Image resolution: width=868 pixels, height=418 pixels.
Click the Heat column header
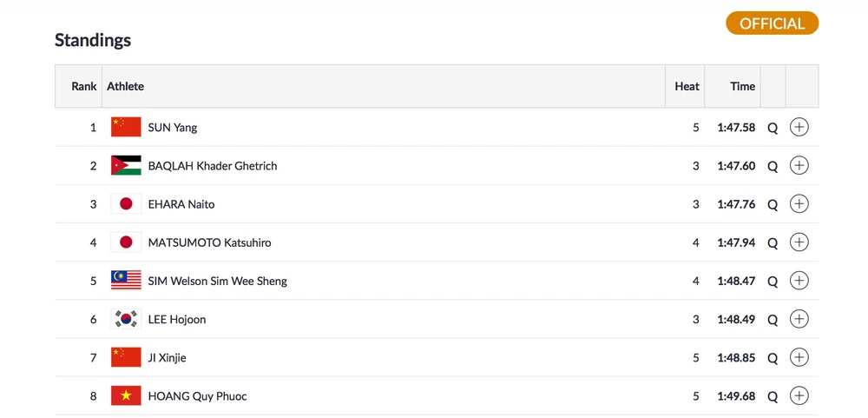[687, 87]
